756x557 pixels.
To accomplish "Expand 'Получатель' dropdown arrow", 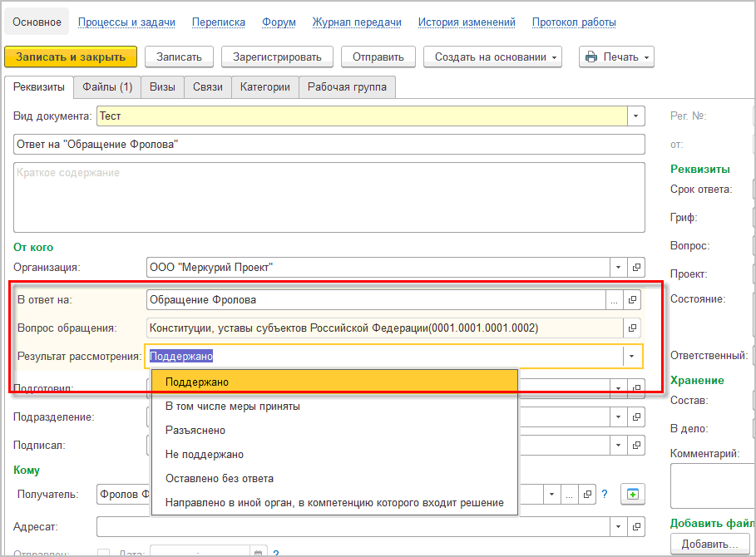I will (x=552, y=495).
